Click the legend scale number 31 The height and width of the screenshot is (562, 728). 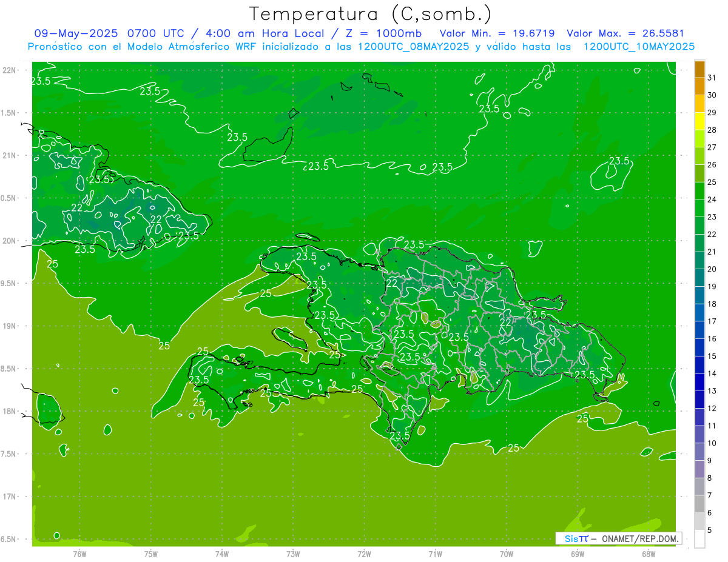point(712,78)
